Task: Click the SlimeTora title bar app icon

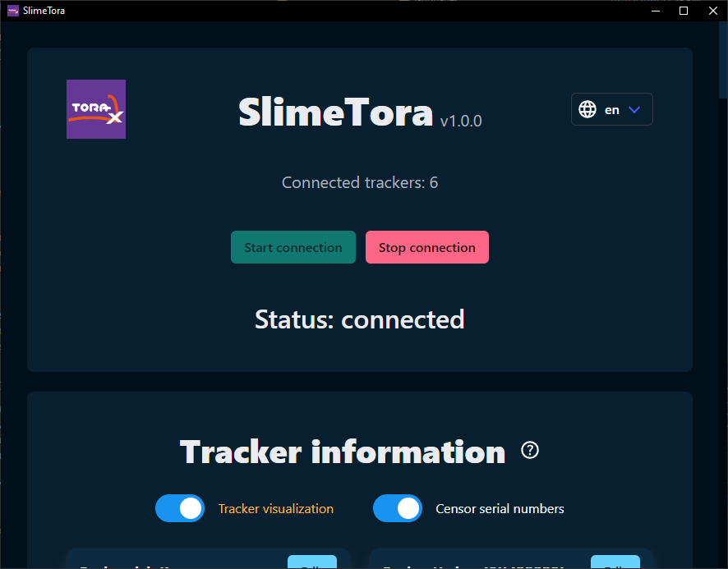Action: 13,10
